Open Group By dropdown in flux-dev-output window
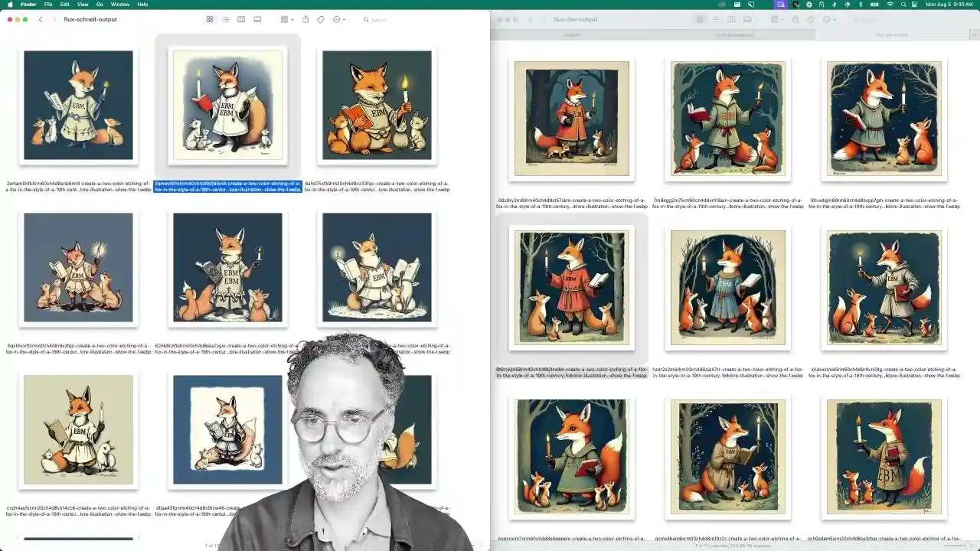This screenshot has height=551, width=980. (x=778, y=19)
